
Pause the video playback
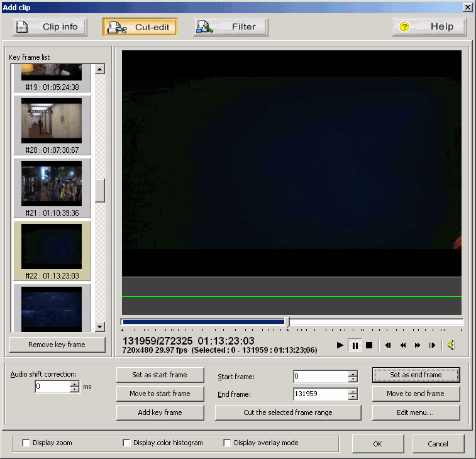click(x=355, y=345)
